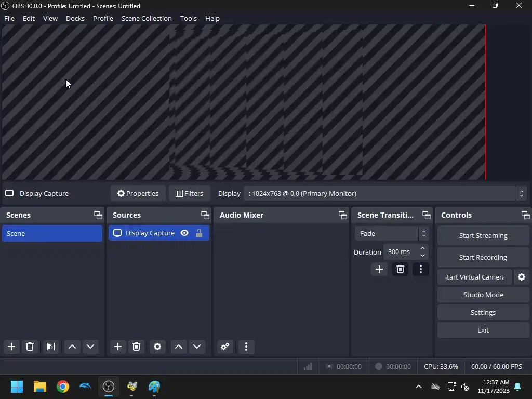Increase transition duration with up arrow
Image resolution: width=532 pixels, height=399 pixels.
[422, 248]
